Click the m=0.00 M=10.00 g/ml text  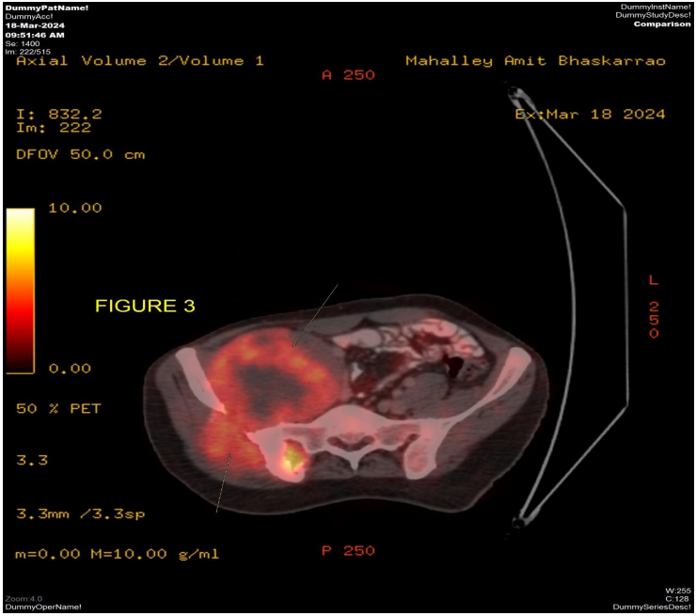pyautogui.click(x=118, y=554)
